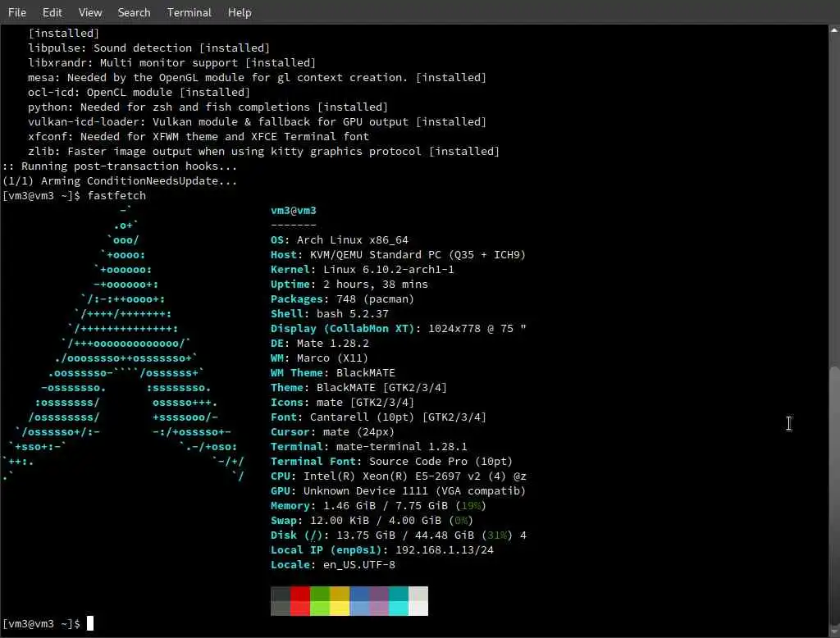Click the 'Locale: en_US.UTF-8' line
The image size is (840, 638).
[333, 565]
